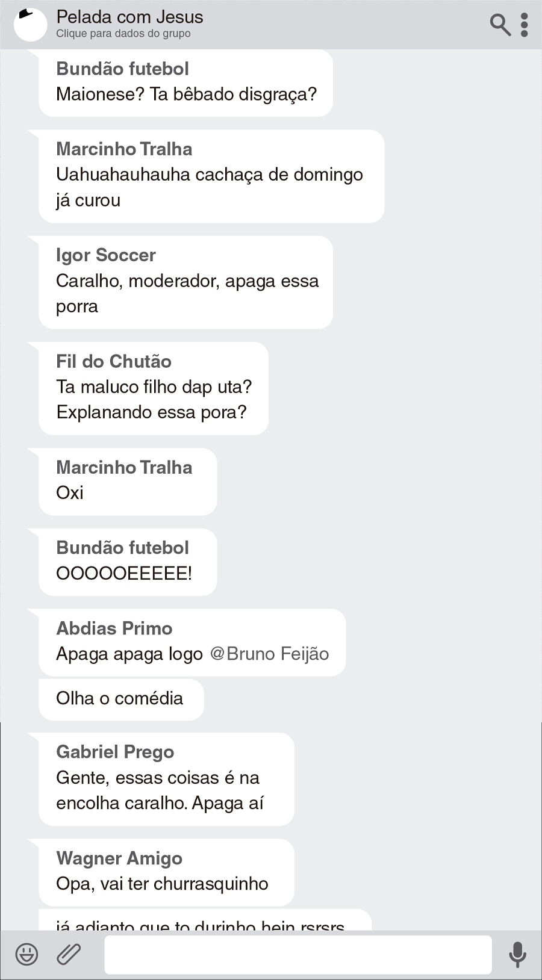Select the 'Olha o comédia' message bubble

tap(120, 699)
